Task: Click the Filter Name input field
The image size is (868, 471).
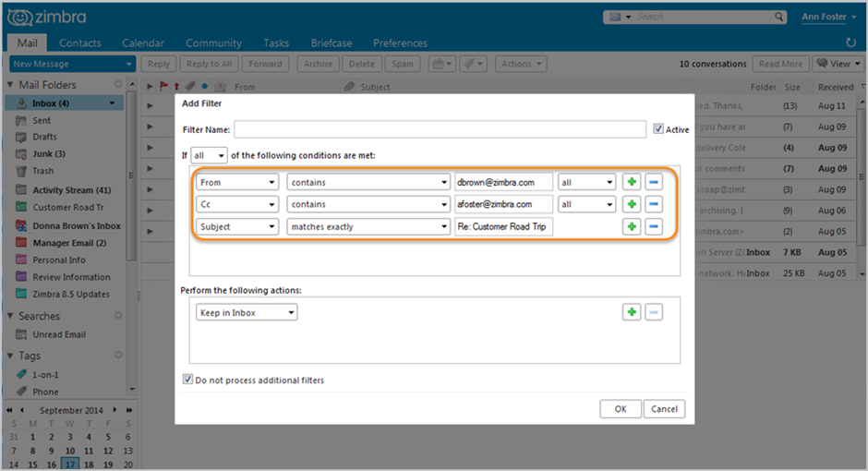Action: pyautogui.click(x=440, y=129)
